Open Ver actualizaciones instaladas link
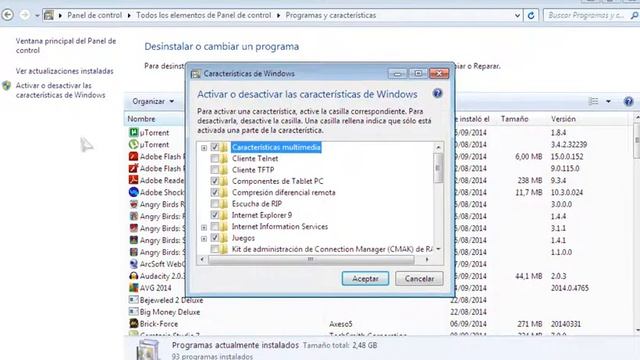This screenshot has width=640, height=360. pos(64,71)
